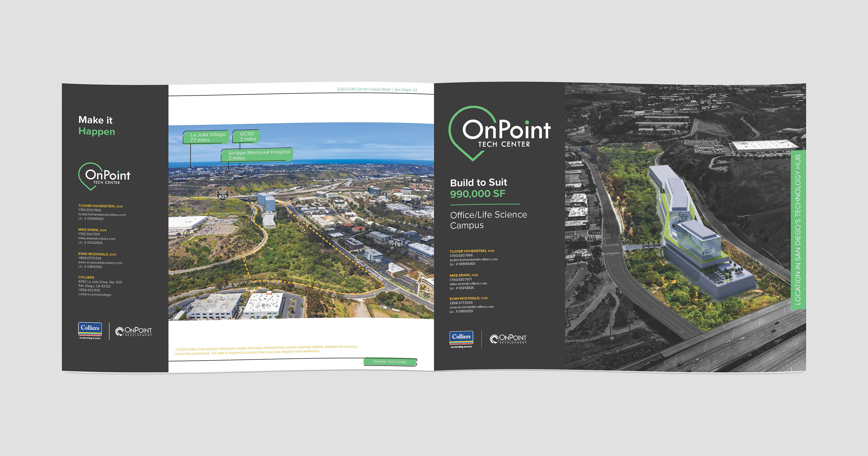Click the 5202-5148 Carroll Canyon Road address header
This screenshot has height=456, width=868.
point(377,89)
